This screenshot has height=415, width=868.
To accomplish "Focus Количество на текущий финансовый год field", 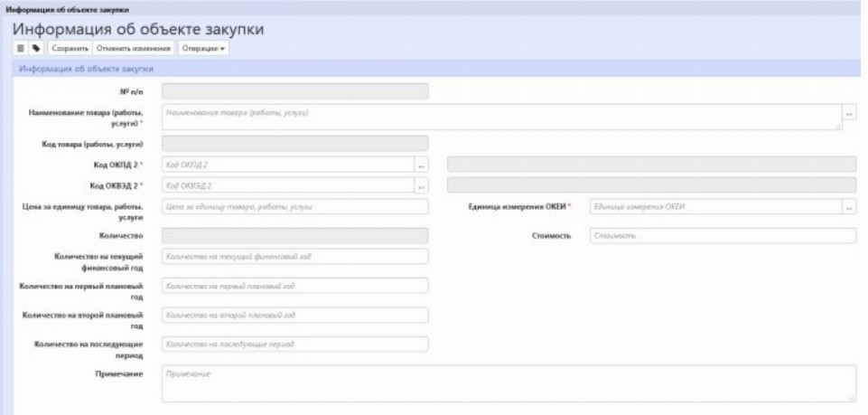I will click(x=294, y=257).
